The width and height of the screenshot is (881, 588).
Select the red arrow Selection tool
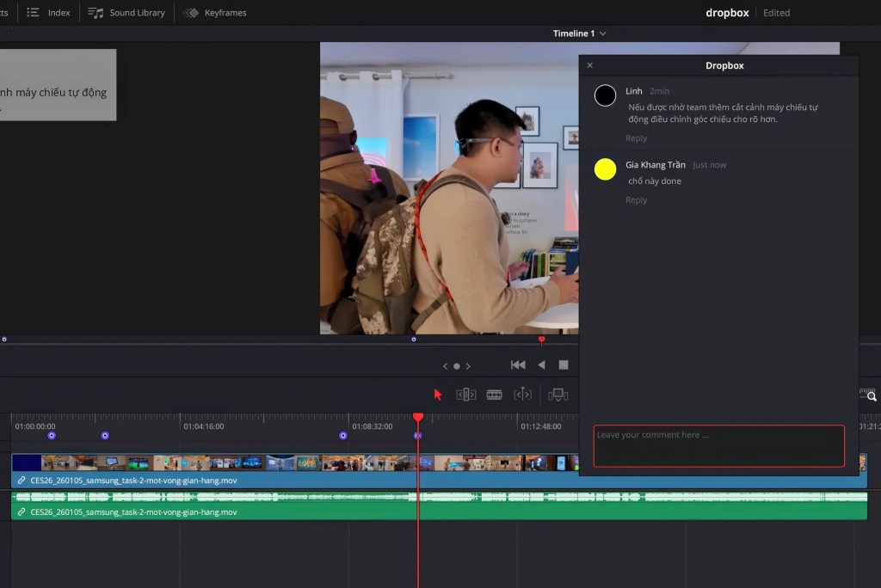(438, 395)
